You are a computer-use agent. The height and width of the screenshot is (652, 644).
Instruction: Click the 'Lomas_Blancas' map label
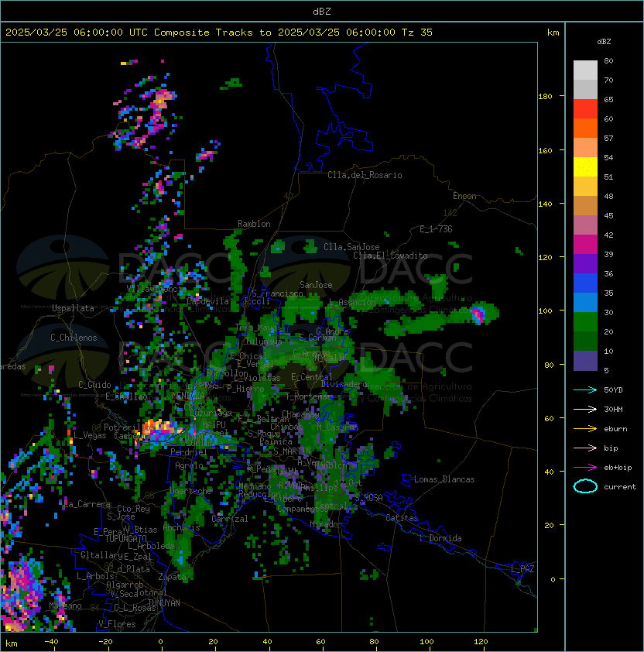(x=444, y=479)
